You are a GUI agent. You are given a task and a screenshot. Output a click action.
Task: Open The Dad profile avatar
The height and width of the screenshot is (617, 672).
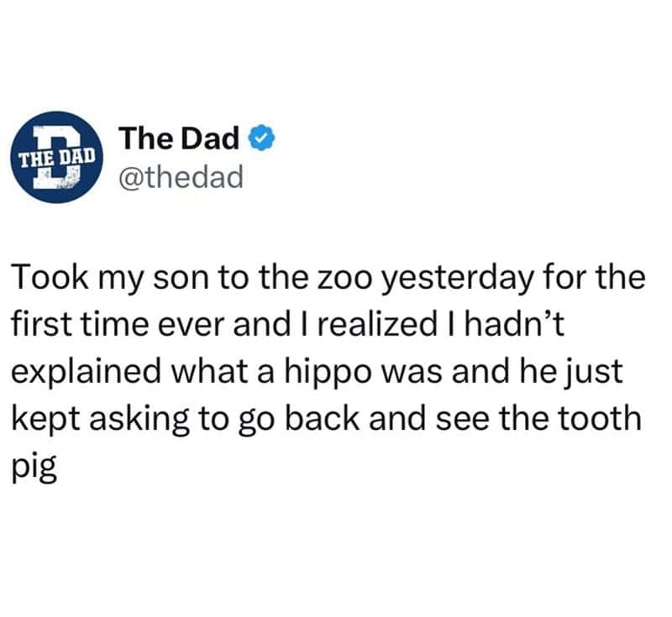57,157
